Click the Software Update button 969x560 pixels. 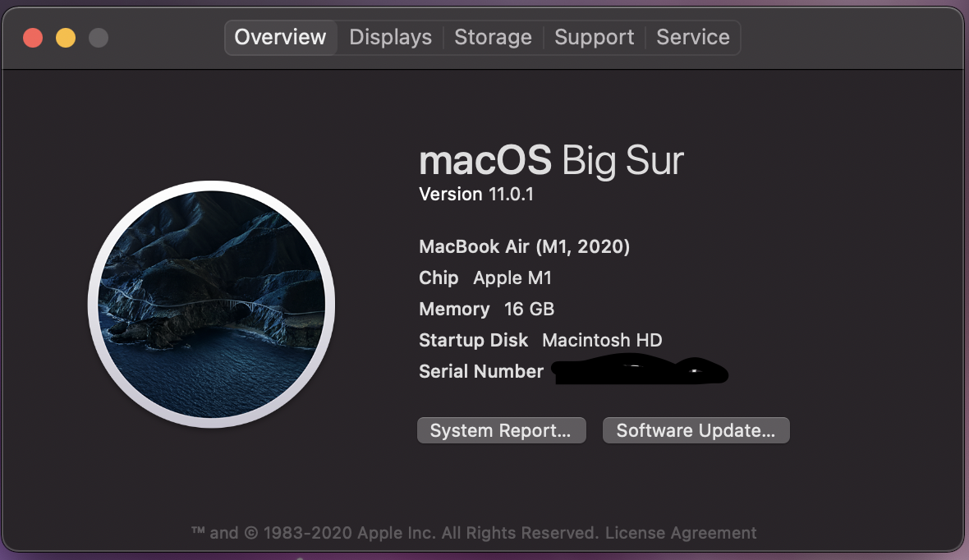(x=696, y=431)
